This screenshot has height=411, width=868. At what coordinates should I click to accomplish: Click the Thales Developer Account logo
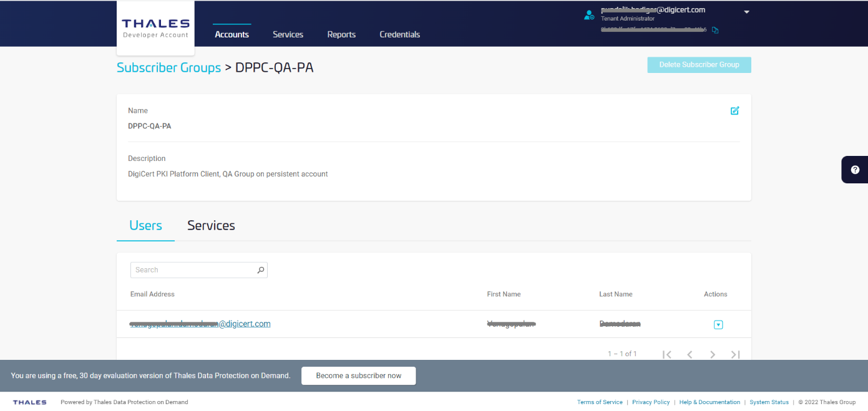pyautogui.click(x=155, y=28)
